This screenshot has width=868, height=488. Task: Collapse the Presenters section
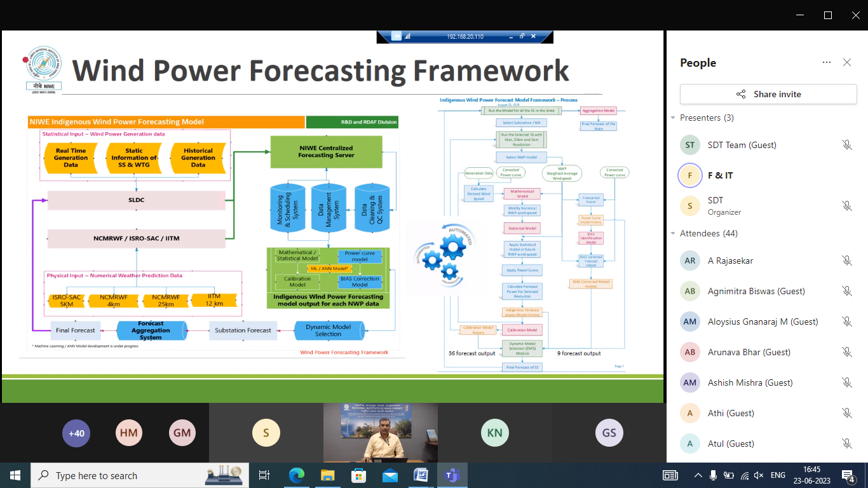pyautogui.click(x=673, y=118)
